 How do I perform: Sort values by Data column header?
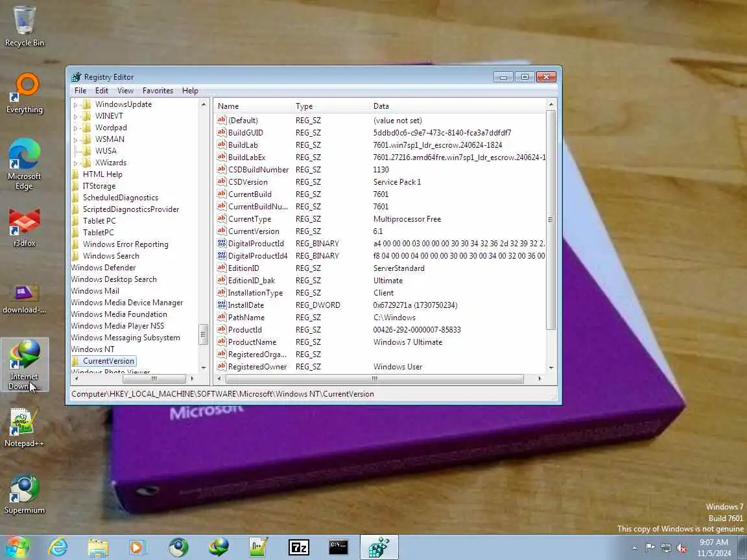[x=457, y=106]
